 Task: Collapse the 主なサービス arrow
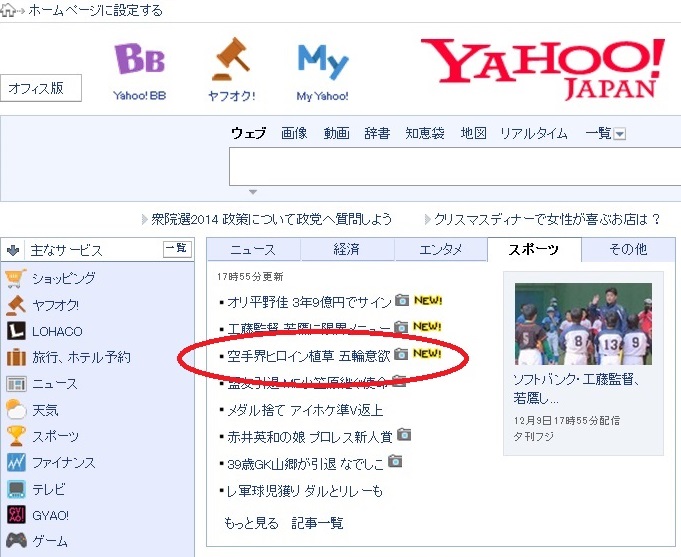coord(13,250)
